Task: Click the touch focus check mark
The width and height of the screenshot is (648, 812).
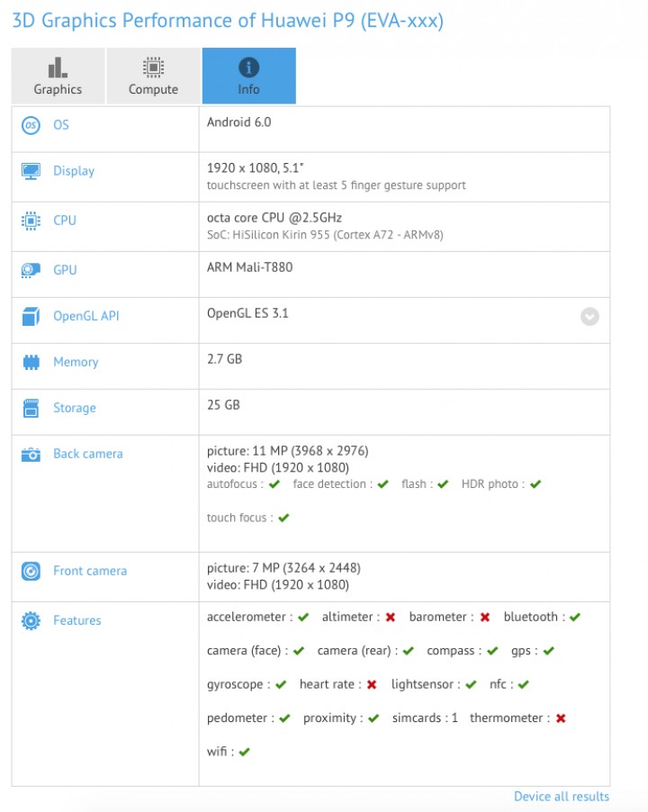Action: (283, 518)
